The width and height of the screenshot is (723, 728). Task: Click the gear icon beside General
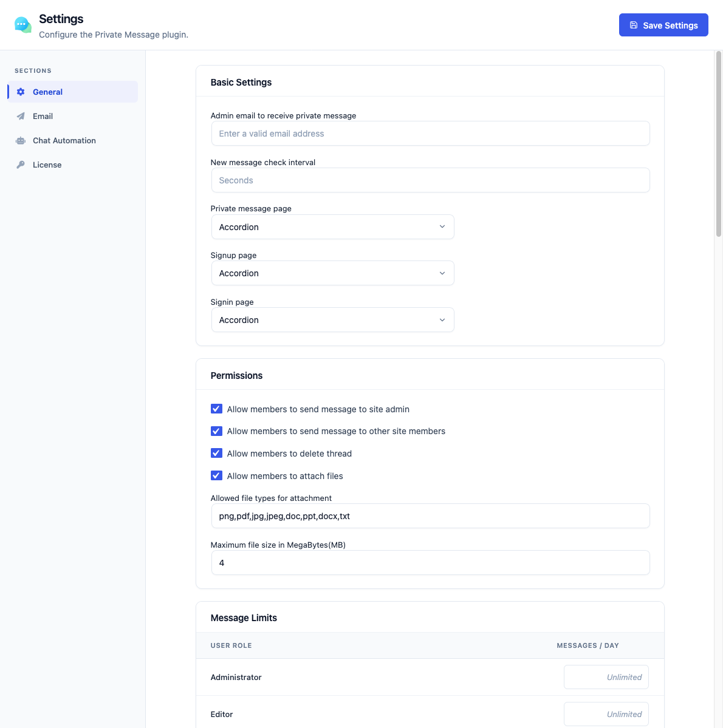click(21, 92)
